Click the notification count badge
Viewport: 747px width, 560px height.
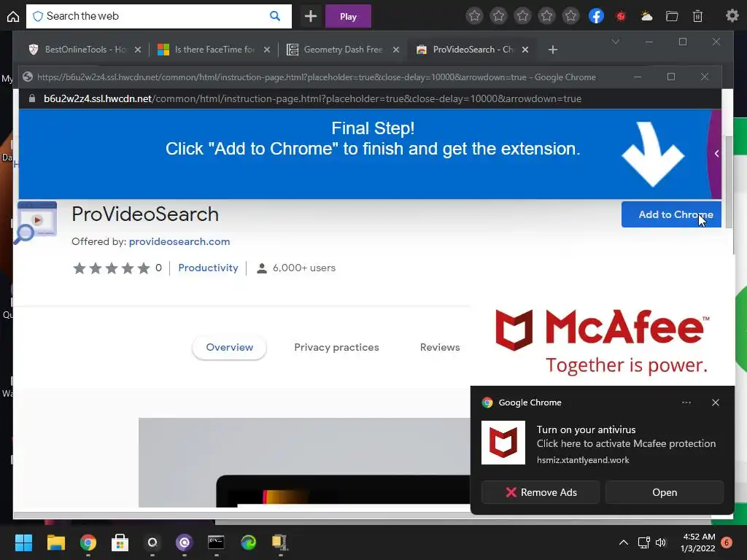click(727, 542)
